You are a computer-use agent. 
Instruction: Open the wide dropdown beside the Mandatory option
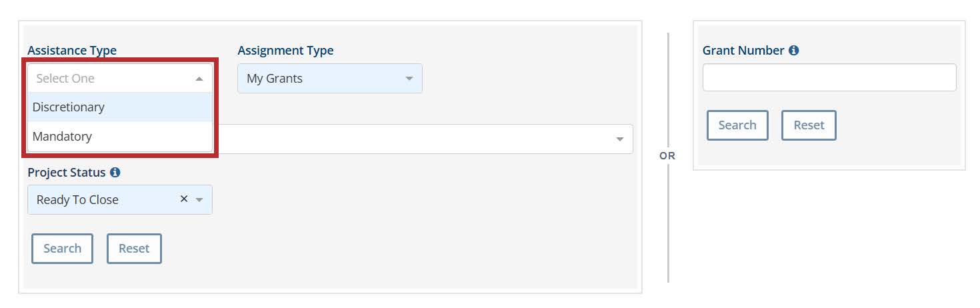point(420,139)
